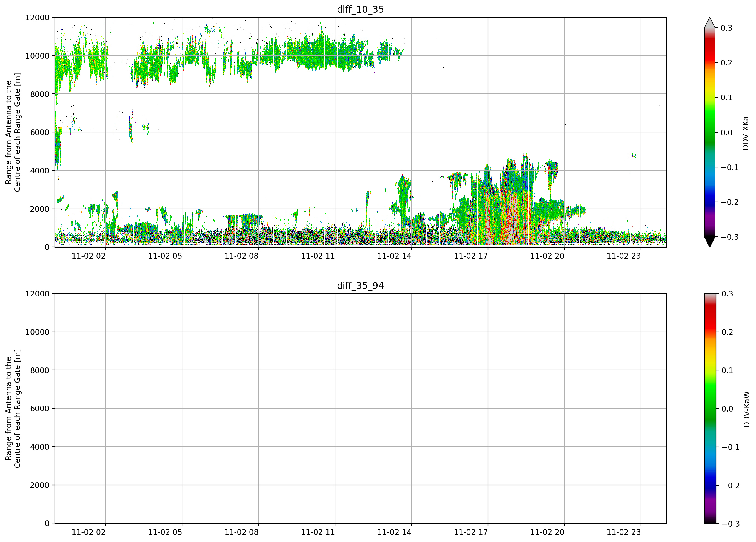Screen dimensions: 756x542
Task: Click the bottom plot's '11-02 23' x-axis label
Action: [x=624, y=532]
